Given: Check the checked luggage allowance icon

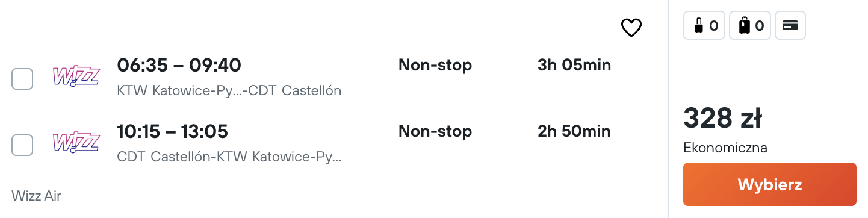Looking at the screenshot, I should click(x=750, y=26).
